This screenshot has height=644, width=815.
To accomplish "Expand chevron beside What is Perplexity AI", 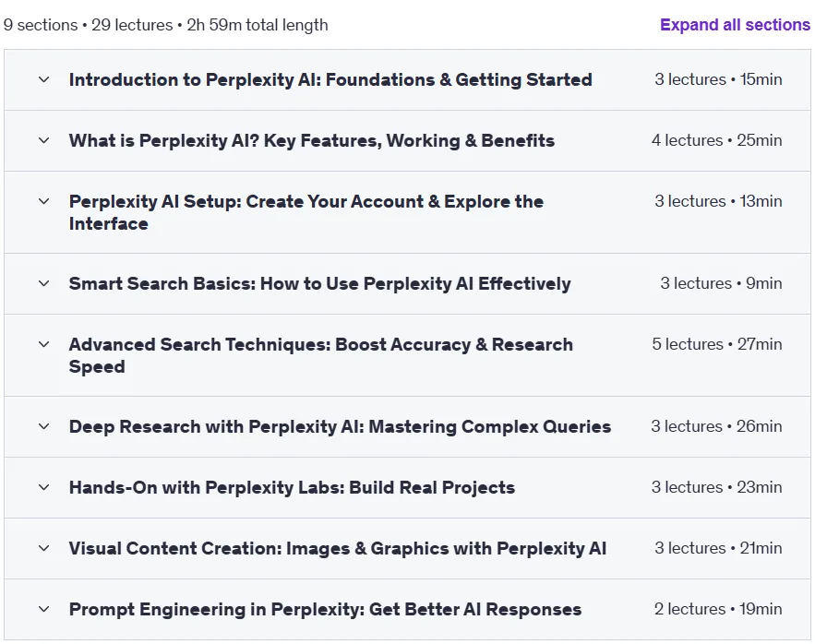I will point(44,140).
